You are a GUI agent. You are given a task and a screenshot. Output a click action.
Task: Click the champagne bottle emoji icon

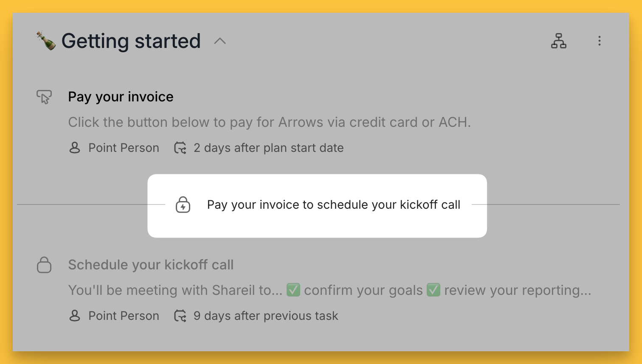pyautogui.click(x=46, y=41)
